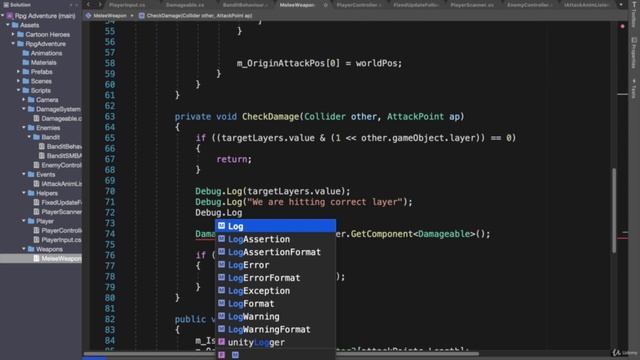Pick LogErrorFormat completion entry

[x=276, y=278]
